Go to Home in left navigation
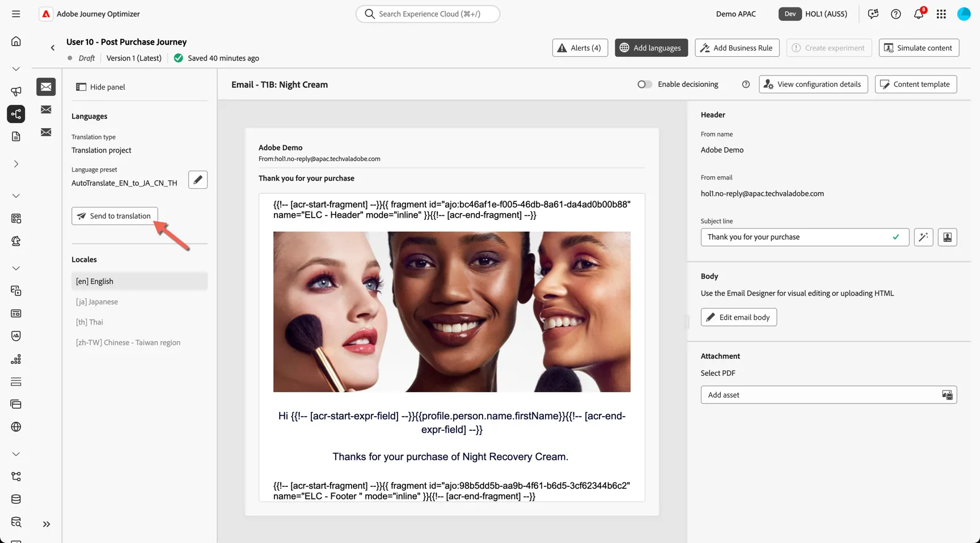This screenshot has width=980, height=543. pos(16,41)
